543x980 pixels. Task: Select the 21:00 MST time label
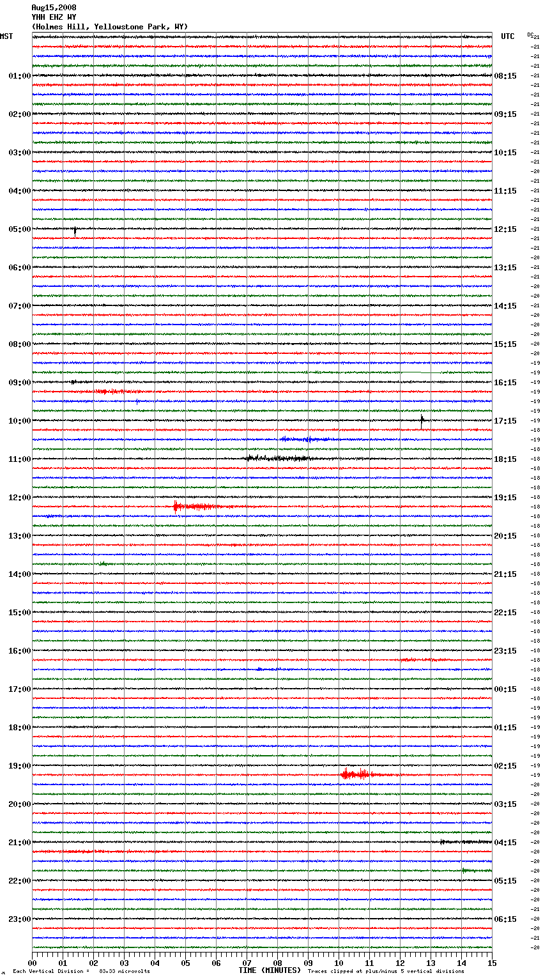pyautogui.click(x=19, y=843)
